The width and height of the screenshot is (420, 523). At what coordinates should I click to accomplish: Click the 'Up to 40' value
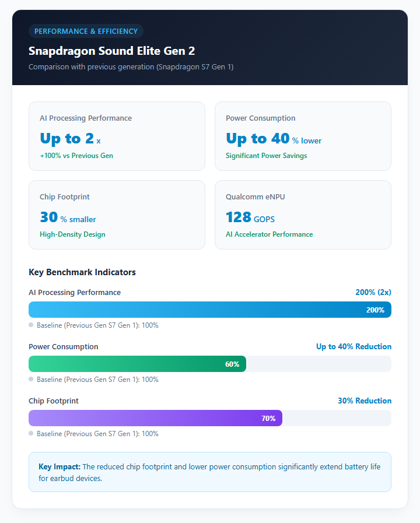(x=257, y=139)
